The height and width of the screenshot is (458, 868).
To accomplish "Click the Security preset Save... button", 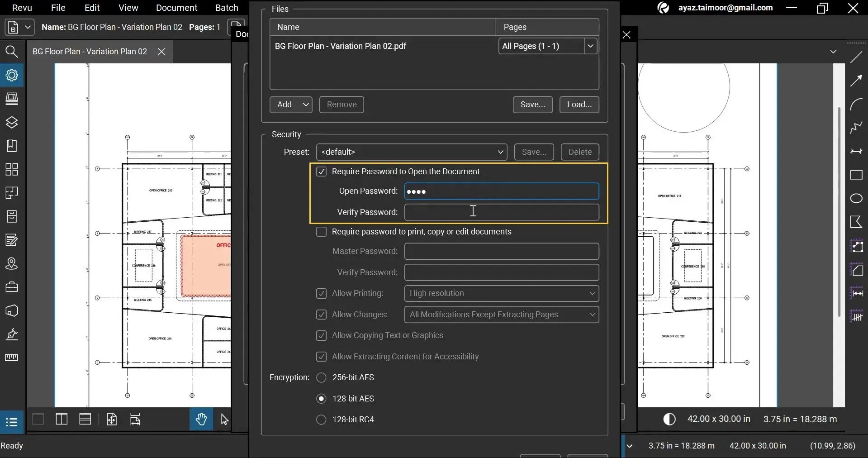I will point(534,152).
